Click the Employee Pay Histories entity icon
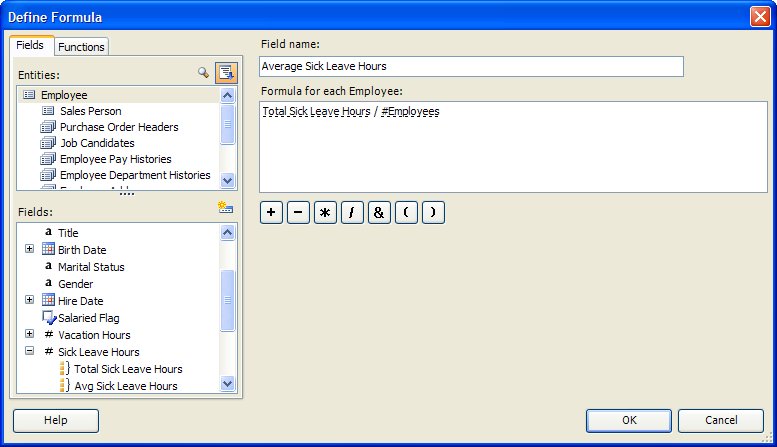This screenshot has height=447, width=777. [x=48, y=159]
